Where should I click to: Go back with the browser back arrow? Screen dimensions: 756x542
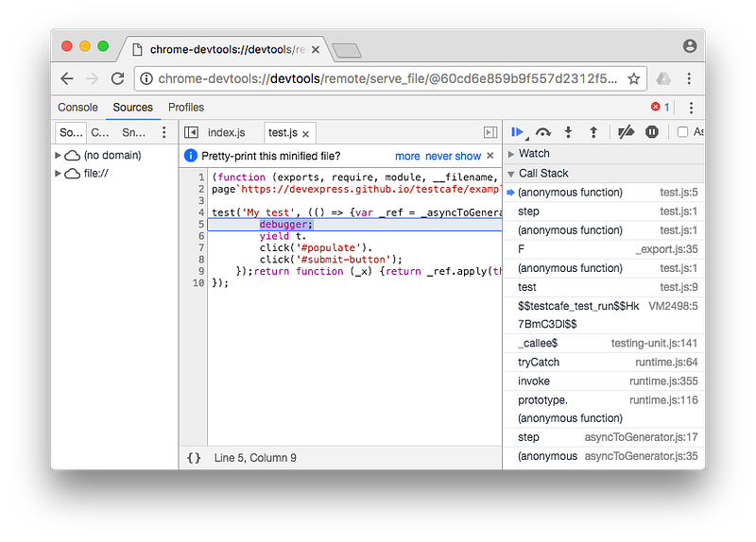(67, 78)
